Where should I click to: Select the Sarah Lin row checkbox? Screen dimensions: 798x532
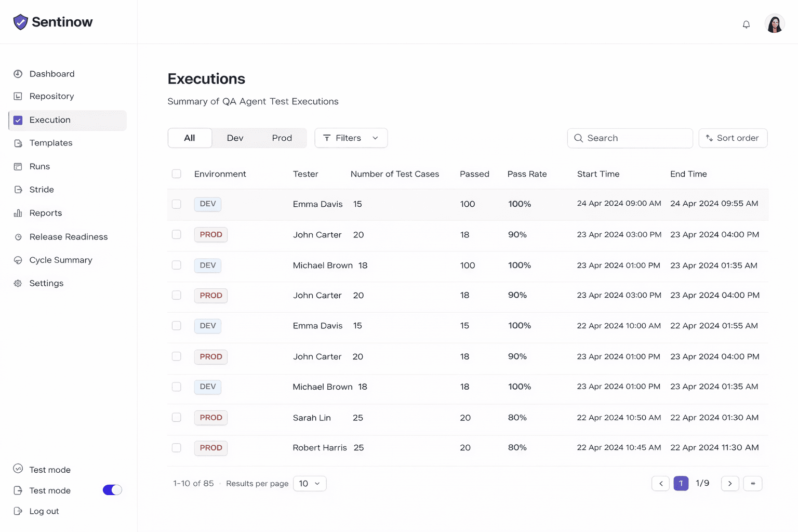177,418
